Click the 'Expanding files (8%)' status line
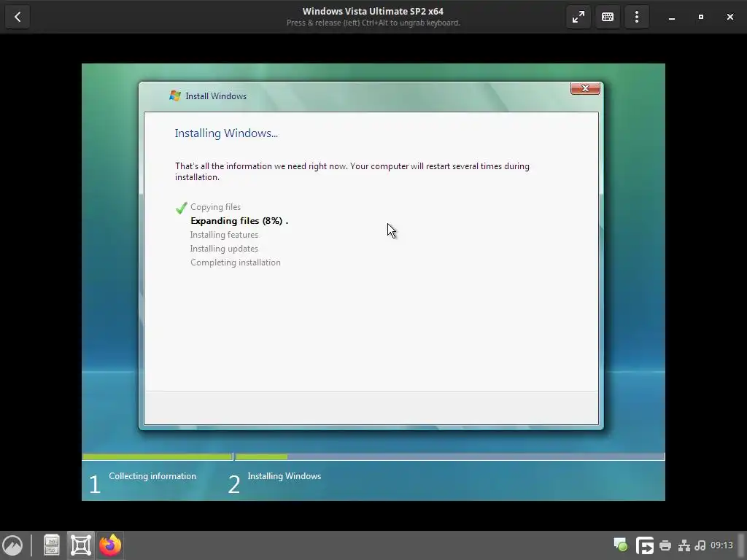The width and height of the screenshot is (747, 560). click(239, 221)
